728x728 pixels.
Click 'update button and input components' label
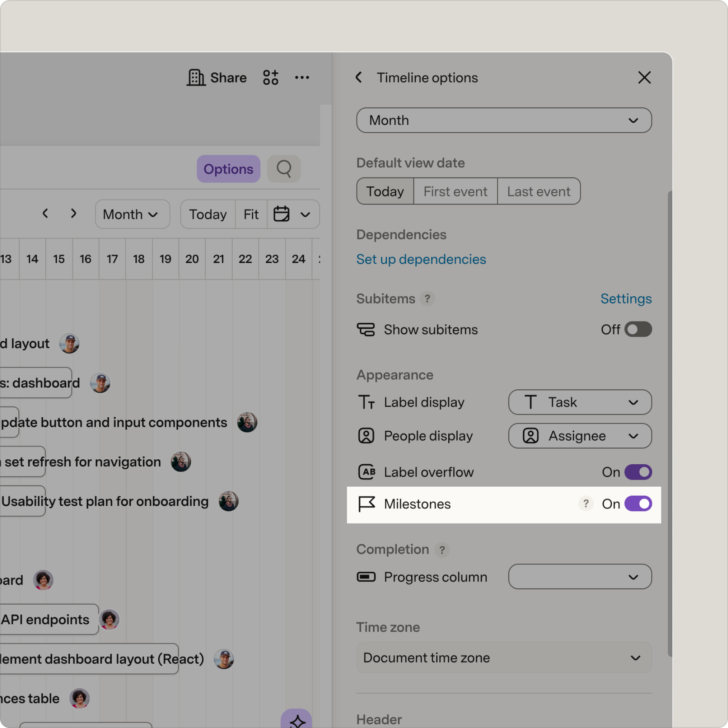[114, 422]
